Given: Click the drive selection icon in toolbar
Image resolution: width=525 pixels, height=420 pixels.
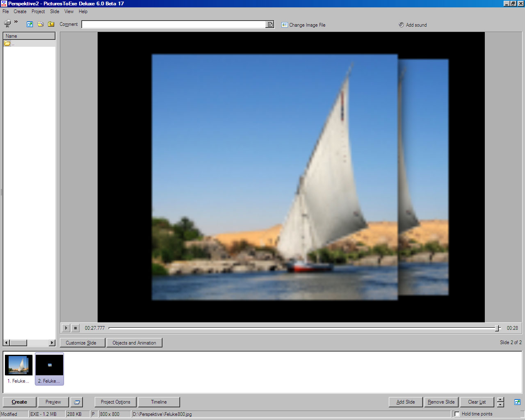Looking at the screenshot, I should 7,24.
